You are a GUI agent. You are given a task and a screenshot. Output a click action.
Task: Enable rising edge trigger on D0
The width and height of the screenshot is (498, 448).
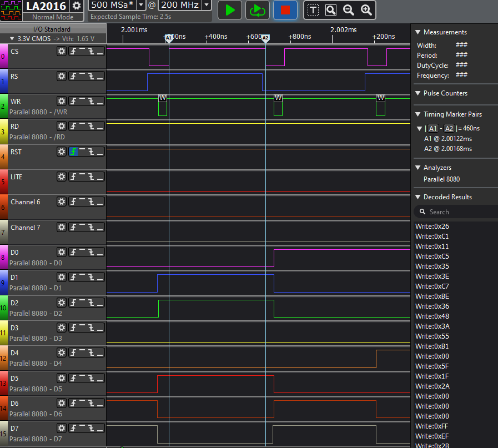73,252
